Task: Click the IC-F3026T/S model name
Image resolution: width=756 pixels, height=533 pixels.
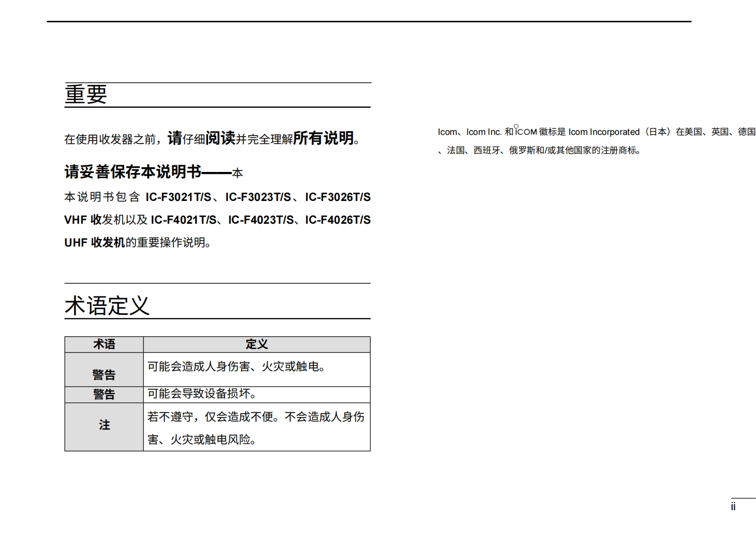Action: (x=338, y=197)
